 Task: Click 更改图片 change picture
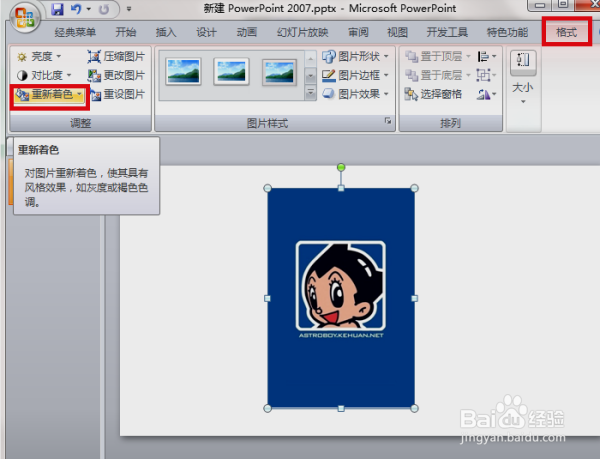[116, 75]
